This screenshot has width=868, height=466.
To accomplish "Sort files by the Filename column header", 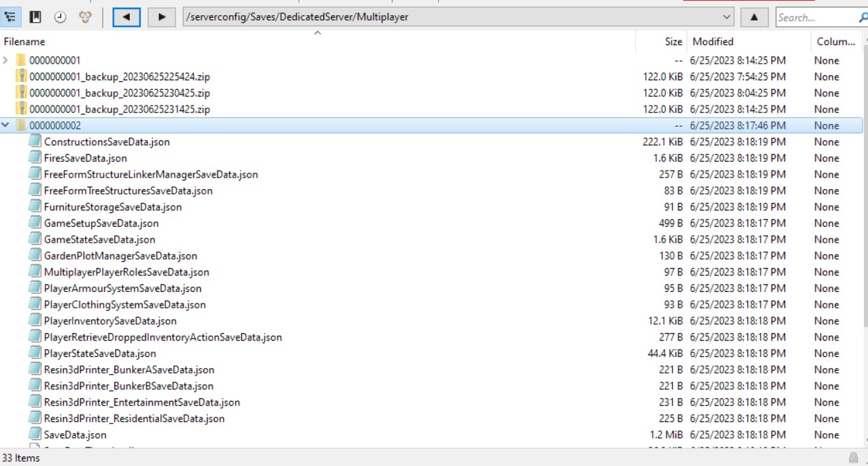I will click(25, 42).
